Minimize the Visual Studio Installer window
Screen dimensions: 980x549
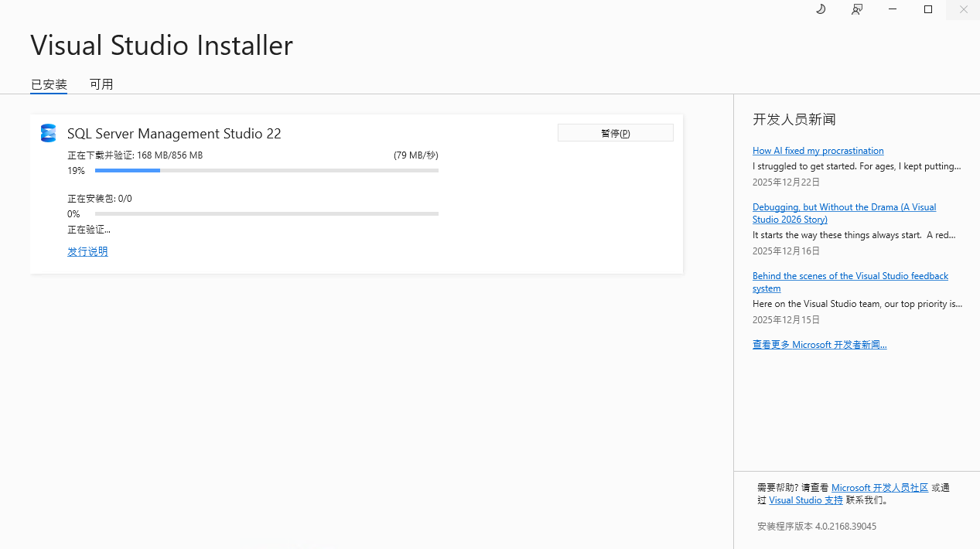coord(893,9)
